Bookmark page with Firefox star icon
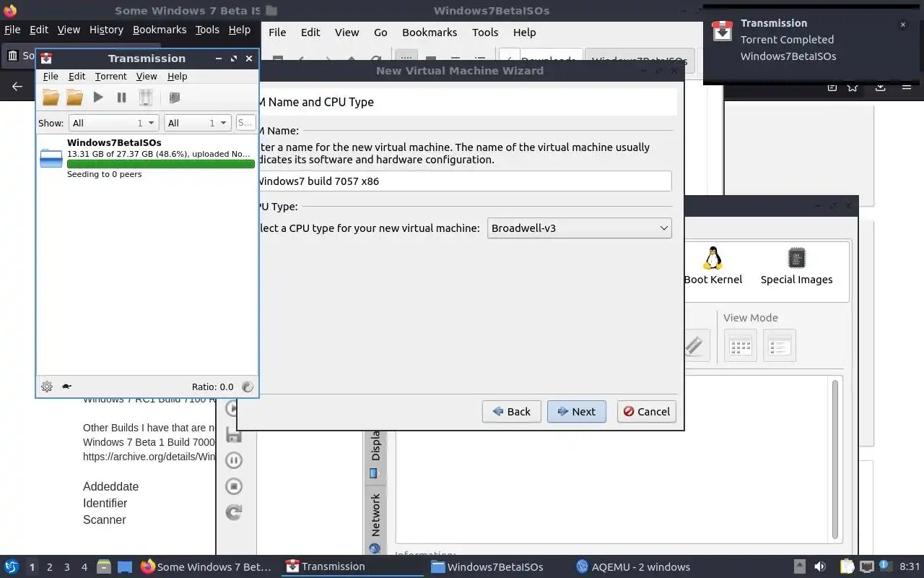This screenshot has height=578, width=924. pos(853,87)
